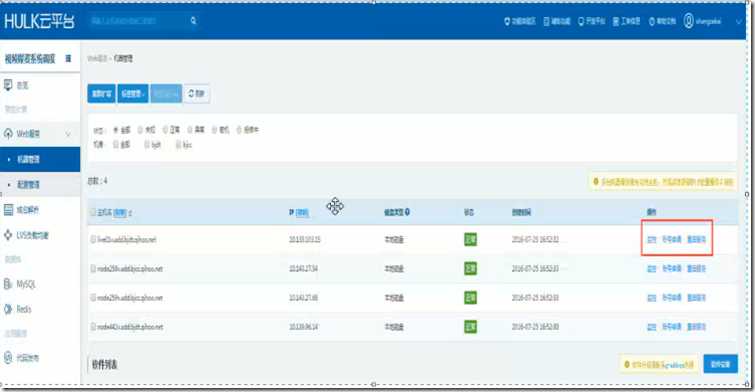Open the second top navigation item with the document icon
The width and height of the screenshot is (755, 392).
point(557,21)
